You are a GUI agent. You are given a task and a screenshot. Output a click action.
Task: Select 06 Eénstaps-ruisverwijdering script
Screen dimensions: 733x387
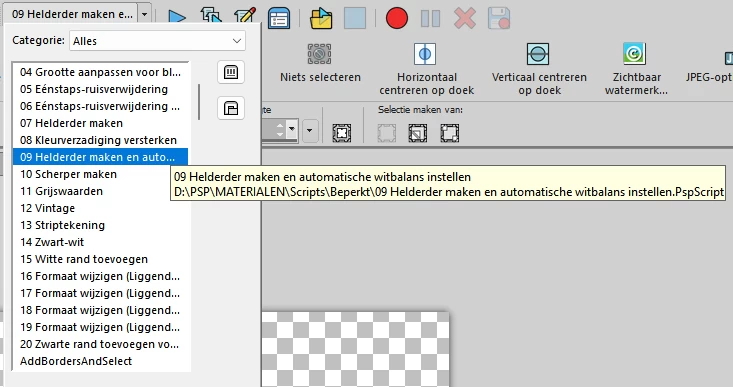click(100, 106)
